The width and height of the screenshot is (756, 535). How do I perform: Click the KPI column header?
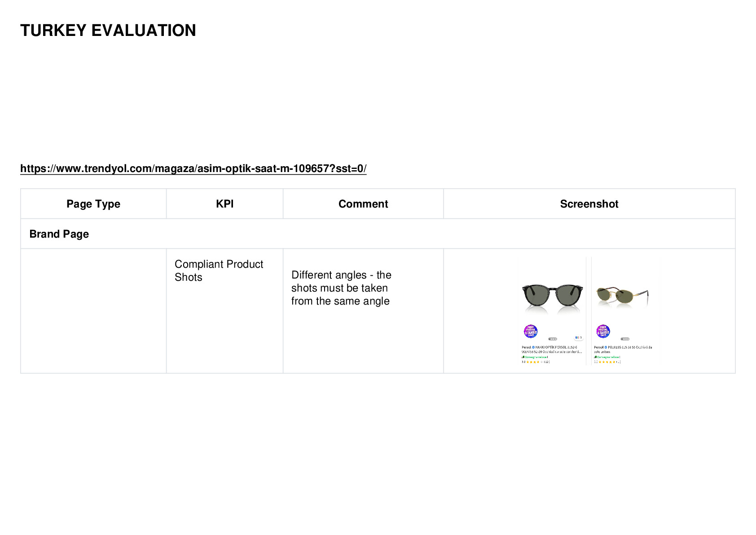point(224,204)
